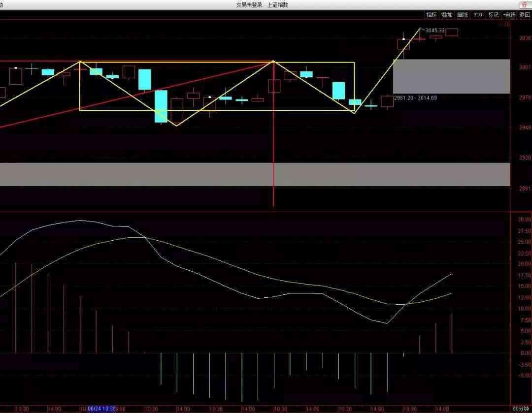Viewport: 532px width, 413px height.
Task: Open the 指标 indicator menu
Action: [432, 15]
